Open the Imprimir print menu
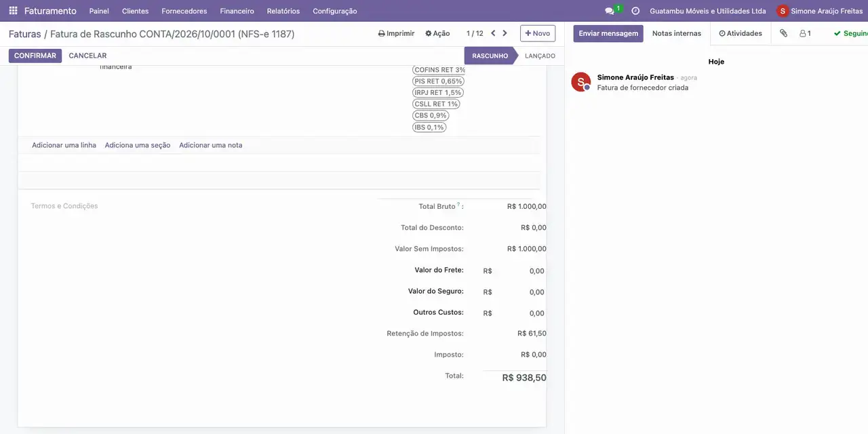This screenshot has width=868, height=434. tap(396, 33)
